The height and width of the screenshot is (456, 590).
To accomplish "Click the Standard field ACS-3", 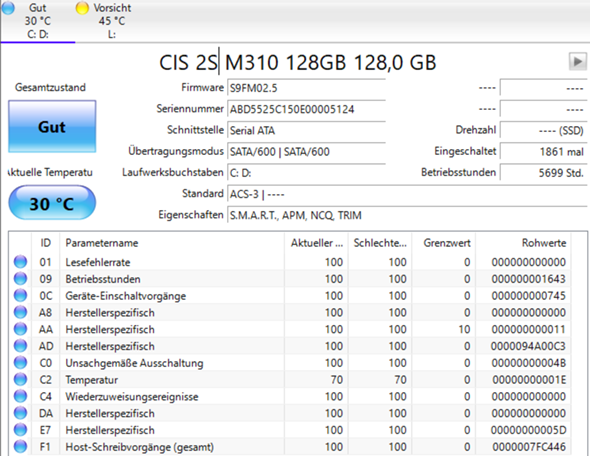I will tap(407, 194).
